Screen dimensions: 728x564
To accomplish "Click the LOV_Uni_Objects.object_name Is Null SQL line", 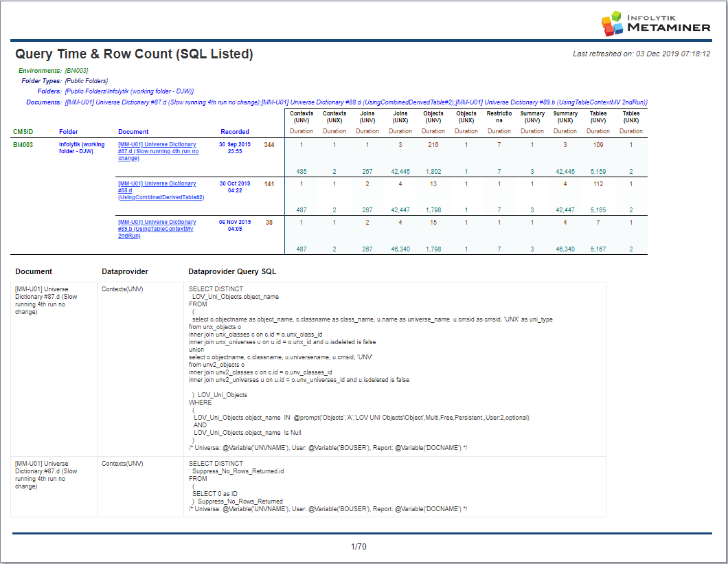I will (x=247, y=433).
